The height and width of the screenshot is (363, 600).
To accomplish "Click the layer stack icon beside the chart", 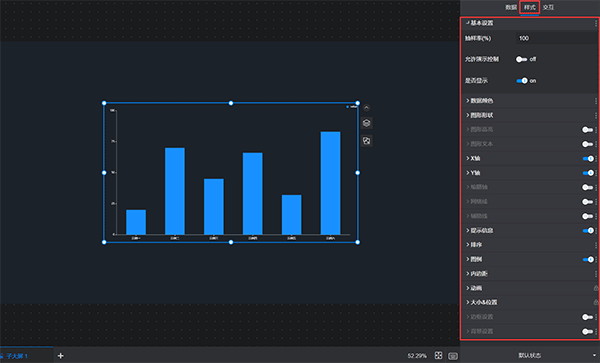I will 366,123.
